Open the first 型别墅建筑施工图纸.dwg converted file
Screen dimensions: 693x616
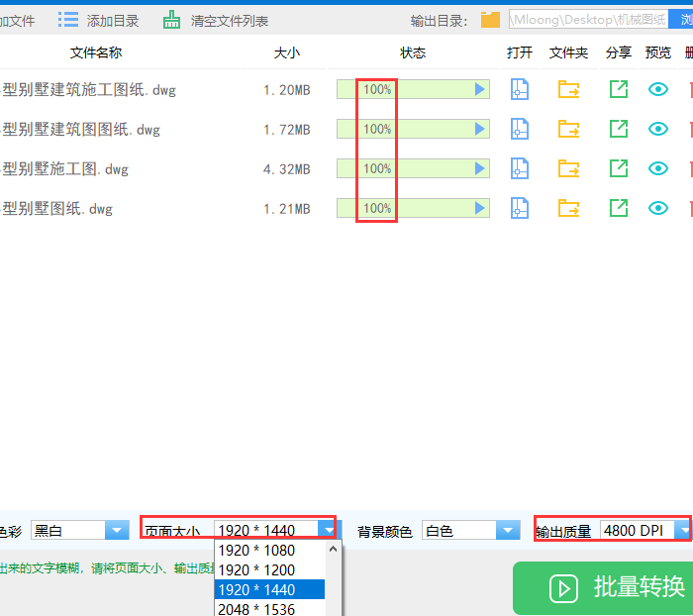coord(520,89)
